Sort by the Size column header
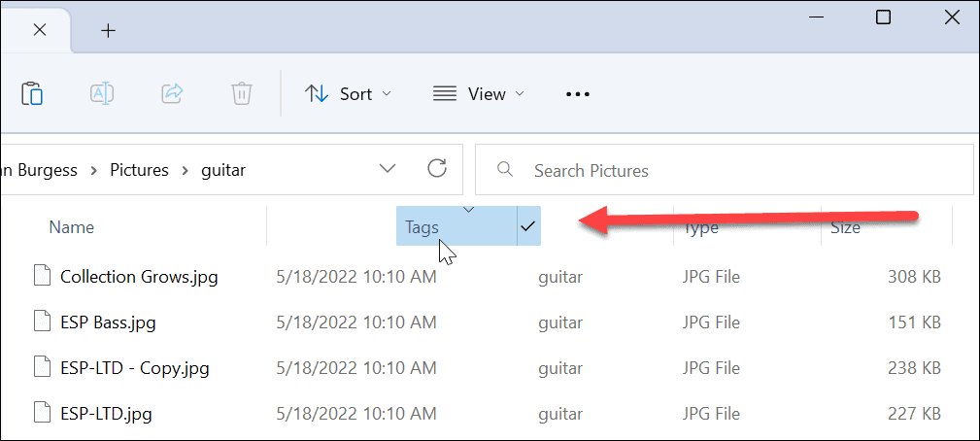This screenshot has width=980, height=441. tap(844, 227)
